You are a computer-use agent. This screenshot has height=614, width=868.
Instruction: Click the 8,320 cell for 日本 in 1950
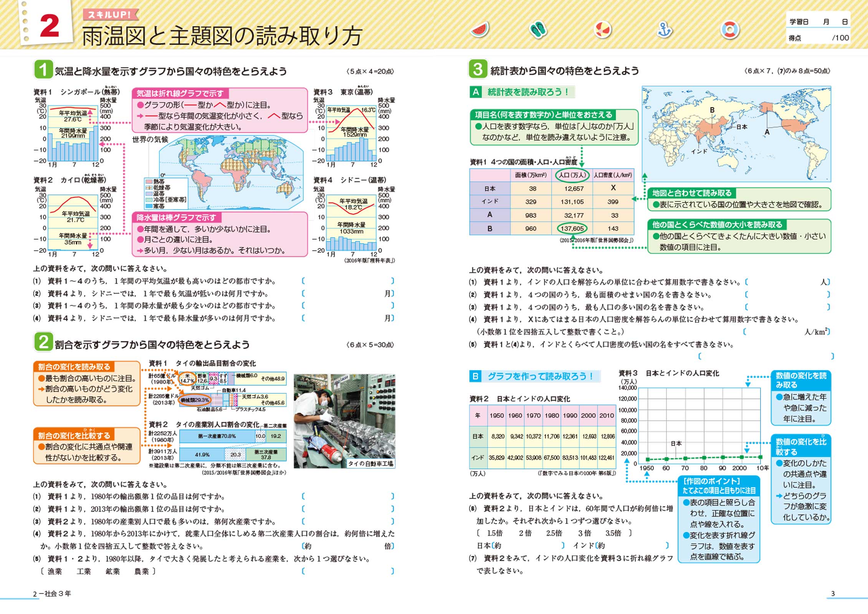tap(498, 436)
